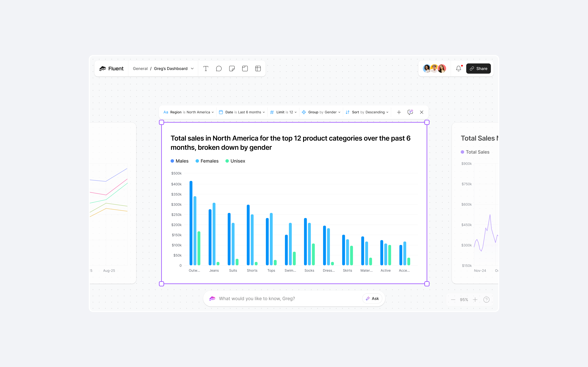Click the AI comment sparkle icon
The width and height of the screenshot is (588, 367).
coord(410,112)
